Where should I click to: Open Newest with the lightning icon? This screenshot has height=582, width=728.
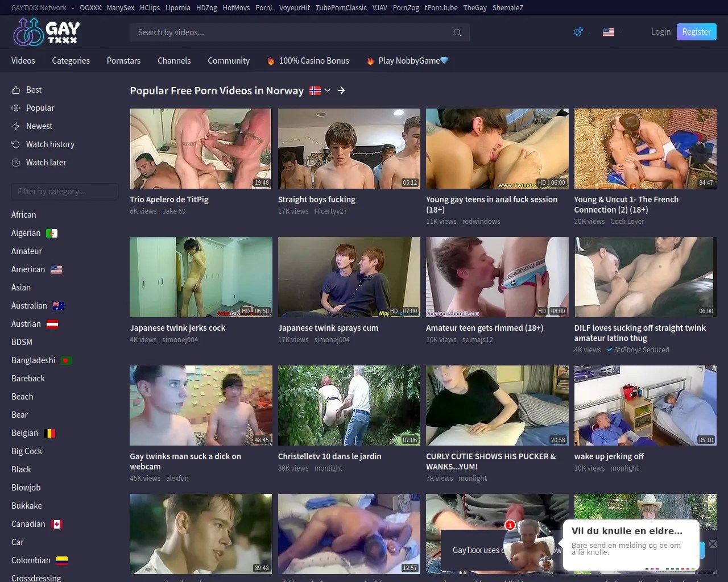pos(39,126)
